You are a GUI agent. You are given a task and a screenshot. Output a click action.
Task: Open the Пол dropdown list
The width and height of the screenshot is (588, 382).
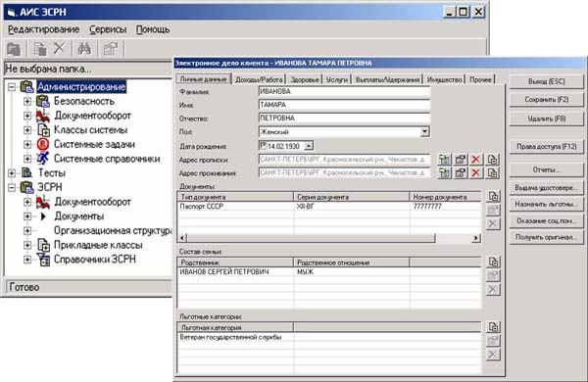424,131
